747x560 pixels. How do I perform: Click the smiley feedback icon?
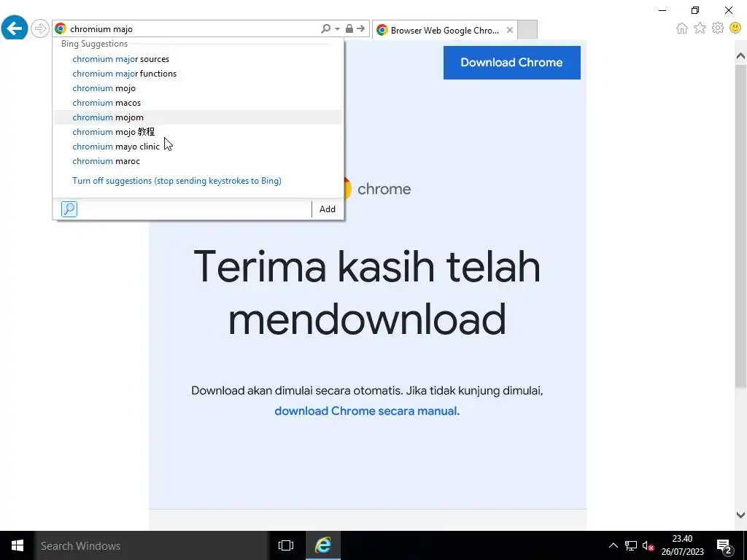[735, 28]
